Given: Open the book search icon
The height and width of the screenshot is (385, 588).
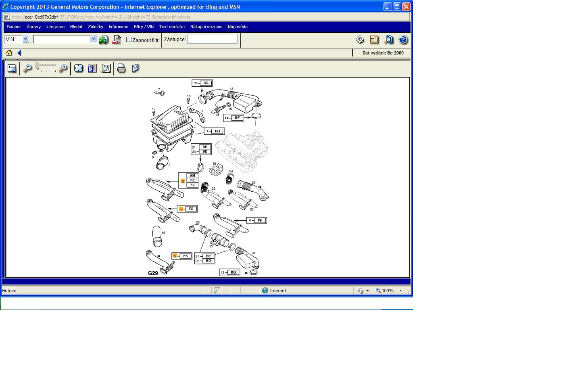Looking at the screenshot, I should (x=389, y=40).
